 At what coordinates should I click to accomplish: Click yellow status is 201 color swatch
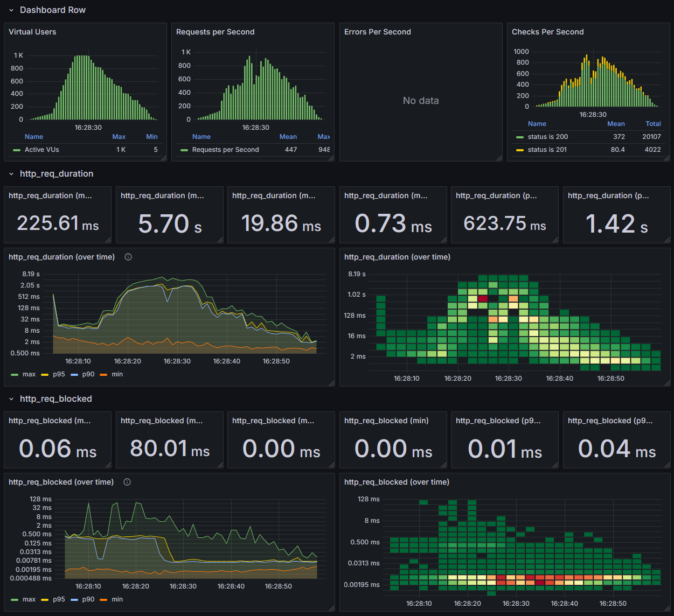(x=520, y=150)
